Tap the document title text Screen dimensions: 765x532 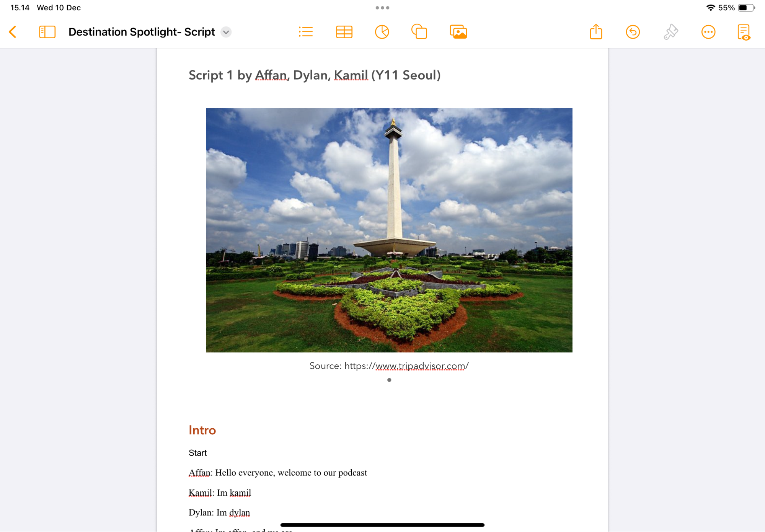click(x=142, y=32)
